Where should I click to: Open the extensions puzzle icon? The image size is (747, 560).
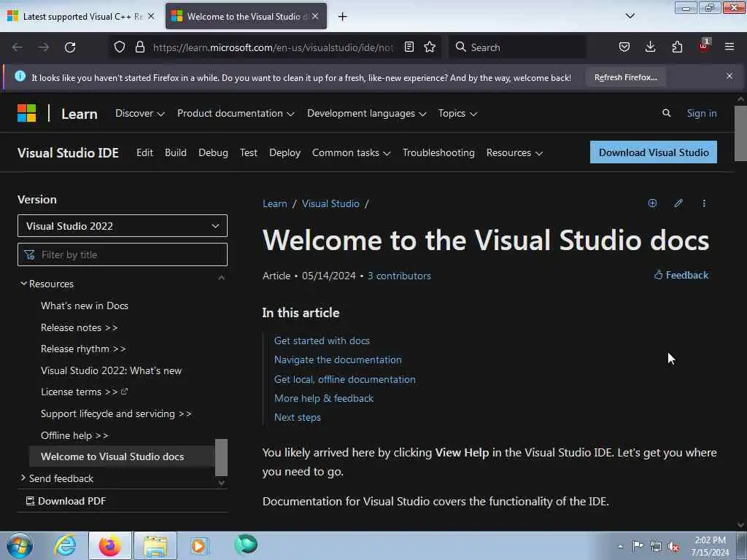677,47
